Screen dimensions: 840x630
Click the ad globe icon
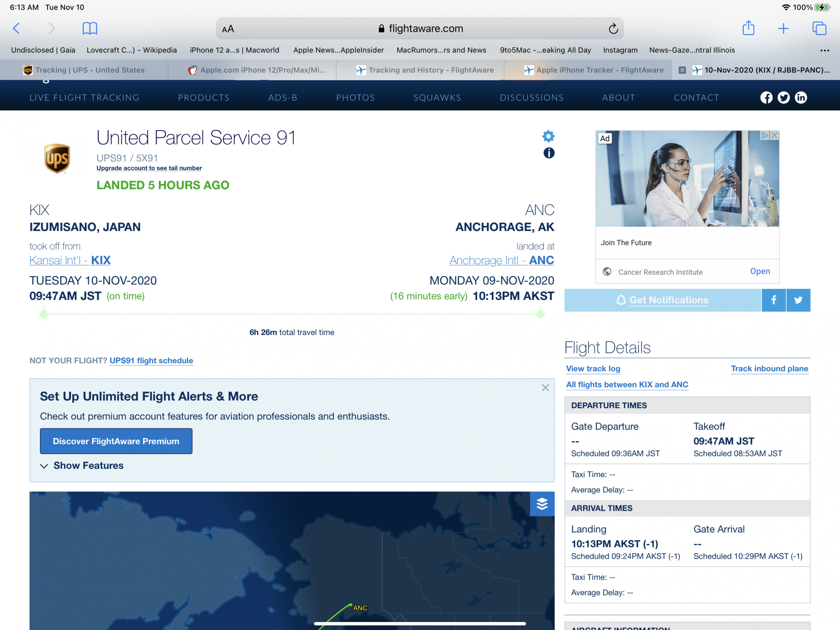coord(607,271)
